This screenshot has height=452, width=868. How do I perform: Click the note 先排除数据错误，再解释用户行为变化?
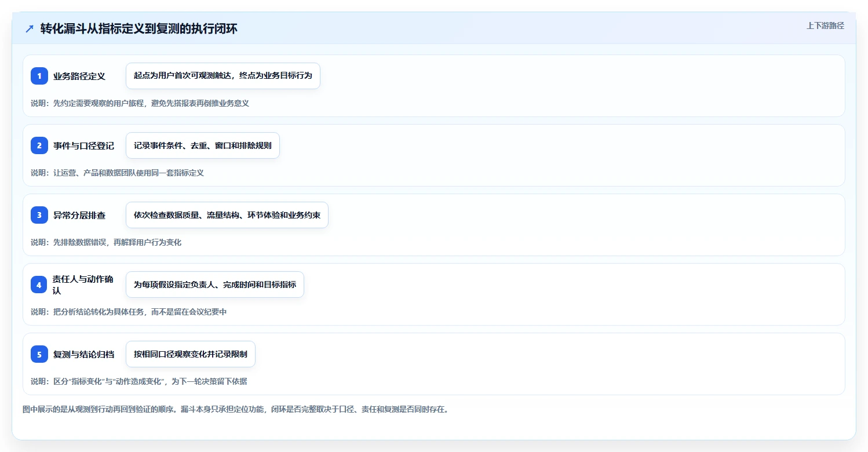pos(106,242)
